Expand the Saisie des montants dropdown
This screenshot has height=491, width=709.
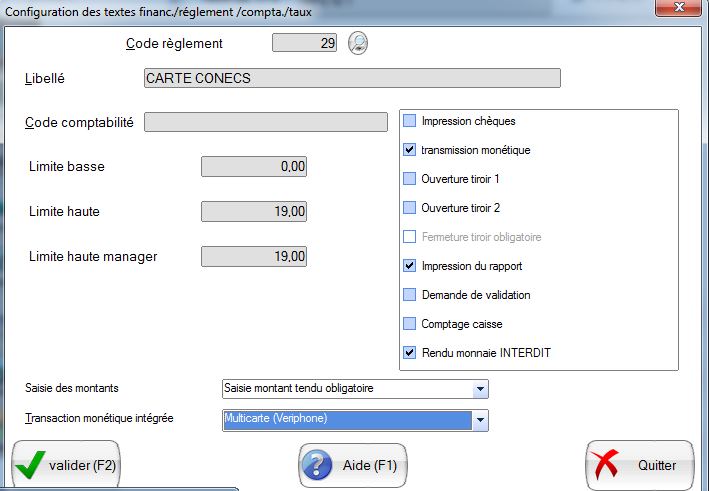click(x=480, y=388)
